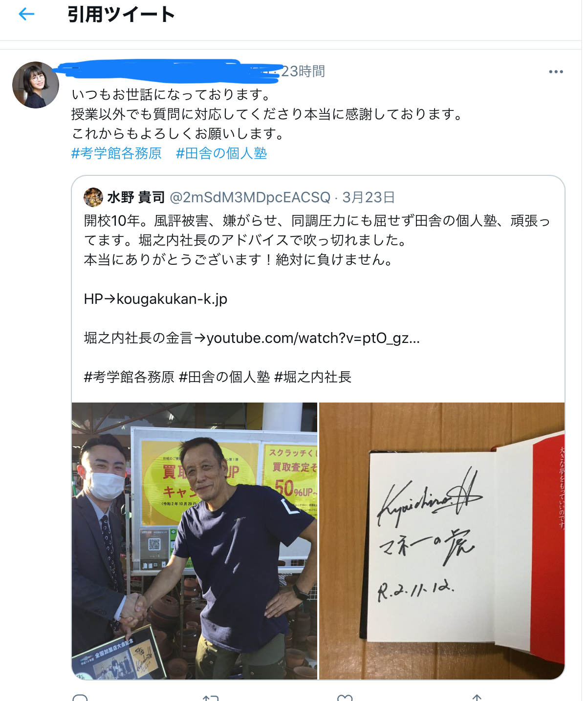Open the tweet author's profile avatar
588x701 pixels.
click(x=36, y=85)
